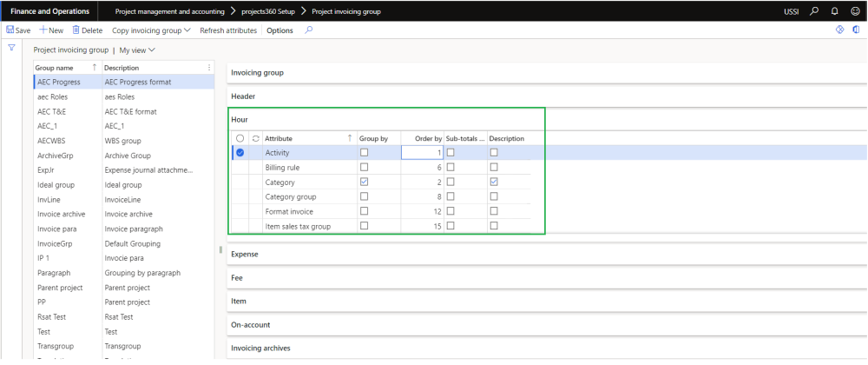The image size is (868, 365).
Task: Click the New button
Action: 51,30
